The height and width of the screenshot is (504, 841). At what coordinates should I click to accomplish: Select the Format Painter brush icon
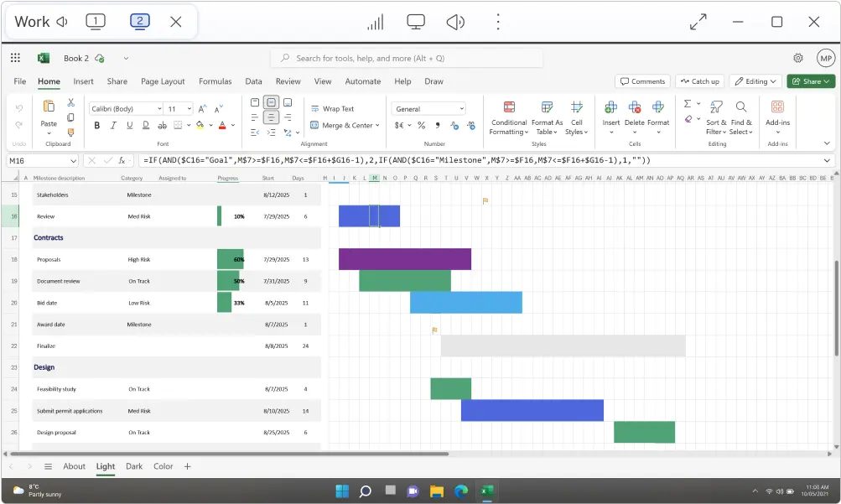pos(71,132)
